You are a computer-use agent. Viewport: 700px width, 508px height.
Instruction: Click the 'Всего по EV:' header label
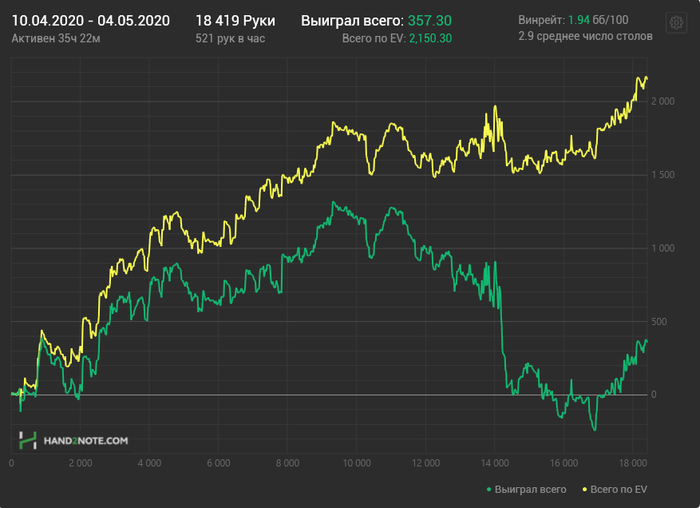(374, 38)
